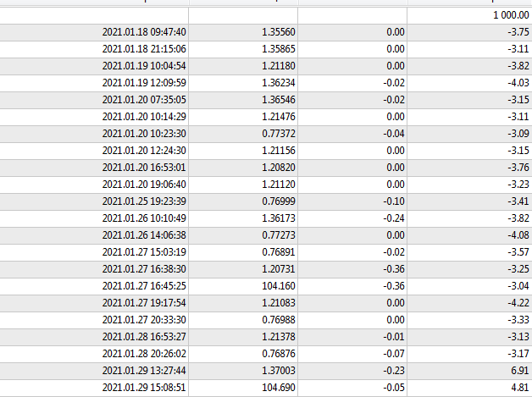Select the profit value -4.08
Viewport: 532px width, 397px height.
point(518,235)
